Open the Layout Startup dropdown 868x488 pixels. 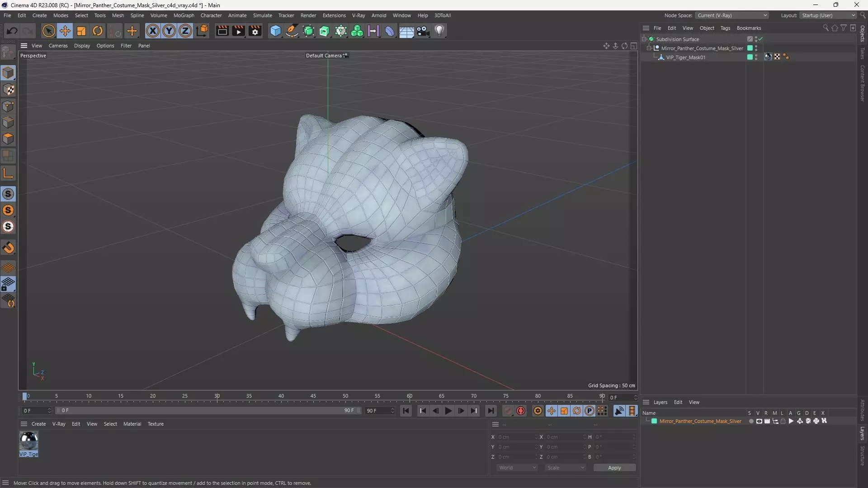coord(829,15)
